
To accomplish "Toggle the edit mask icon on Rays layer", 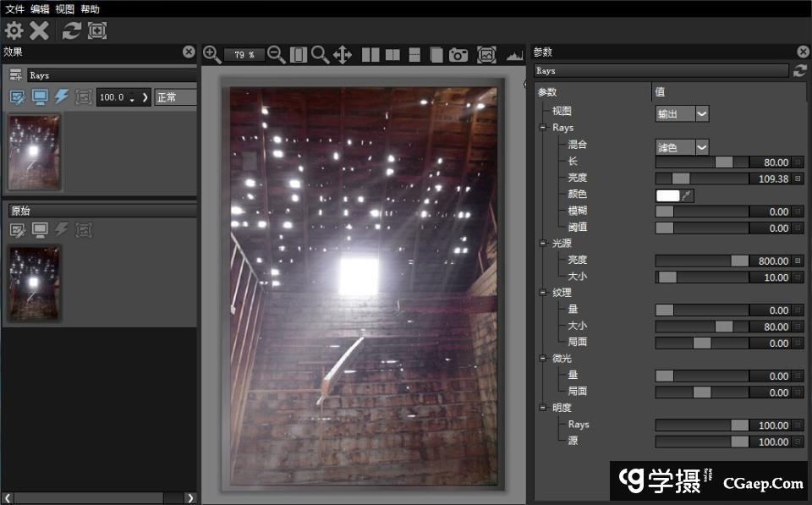I will 17,97.
